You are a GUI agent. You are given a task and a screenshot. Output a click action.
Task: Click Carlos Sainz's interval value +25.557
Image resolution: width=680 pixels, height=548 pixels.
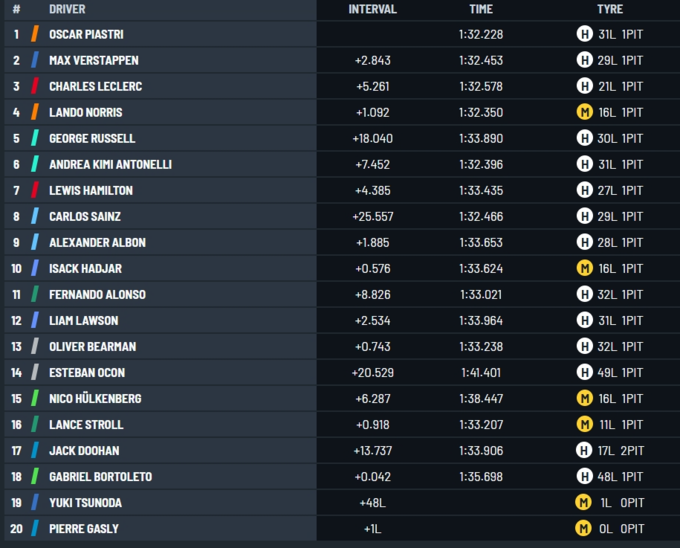(371, 216)
